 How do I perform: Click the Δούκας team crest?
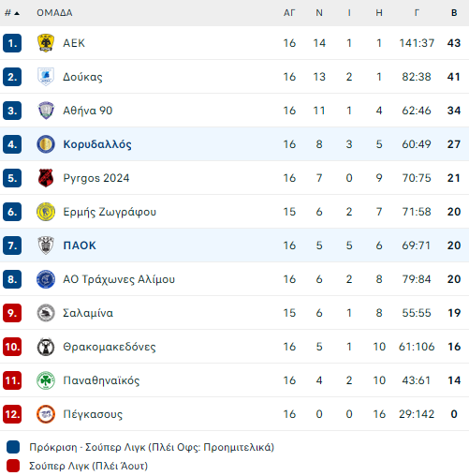coord(46,77)
